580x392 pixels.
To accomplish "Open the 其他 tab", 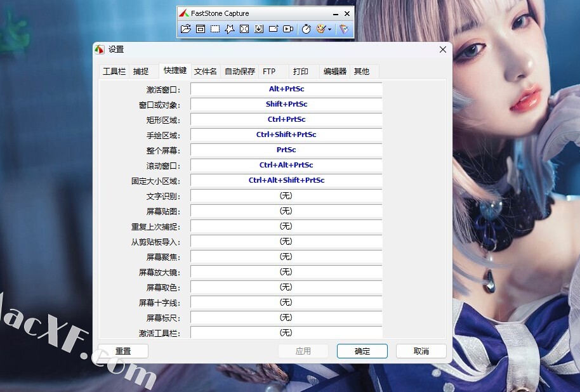I will coord(362,72).
